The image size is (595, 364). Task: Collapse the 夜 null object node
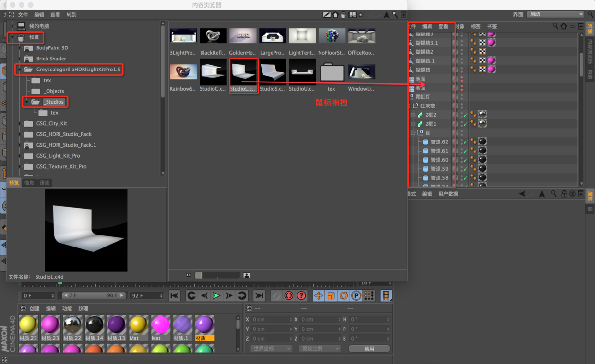413,133
